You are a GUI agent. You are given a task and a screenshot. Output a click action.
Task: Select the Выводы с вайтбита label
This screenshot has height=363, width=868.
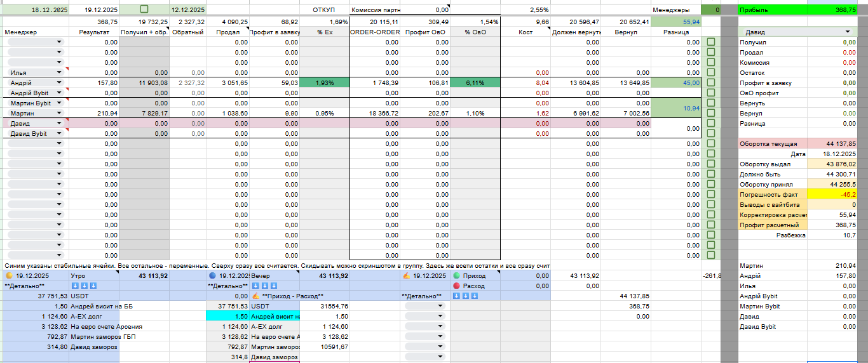[x=773, y=204]
